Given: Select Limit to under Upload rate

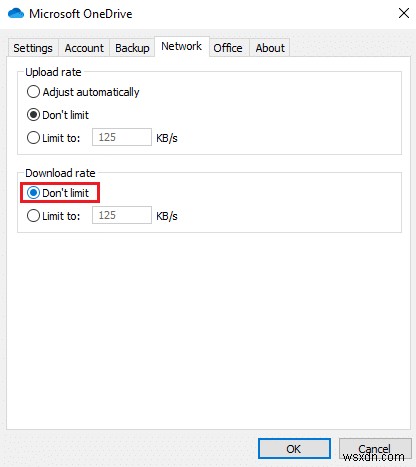Looking at the screenshot, I should pos(53,138).
